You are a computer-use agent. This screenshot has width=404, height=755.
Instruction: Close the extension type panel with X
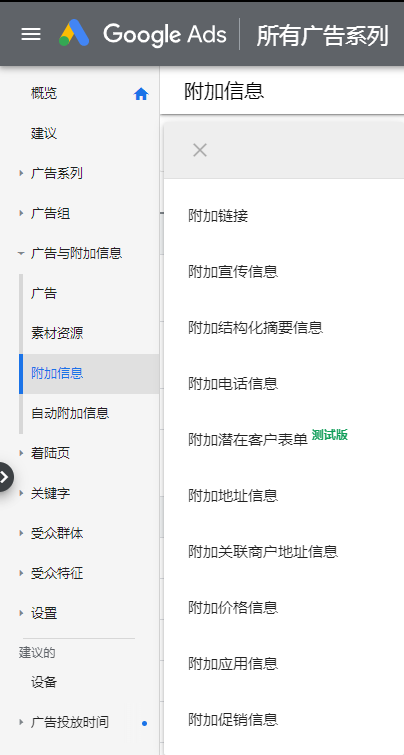200,150
